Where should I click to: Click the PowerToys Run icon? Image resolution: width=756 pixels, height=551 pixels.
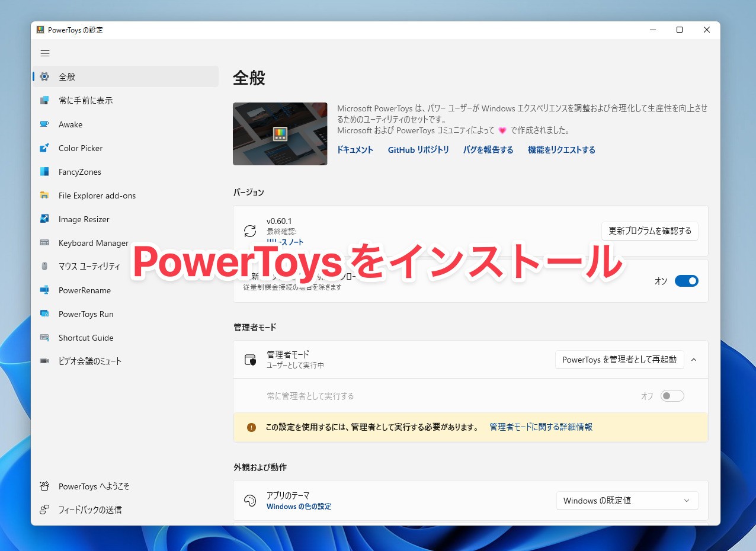click(44, 314)
